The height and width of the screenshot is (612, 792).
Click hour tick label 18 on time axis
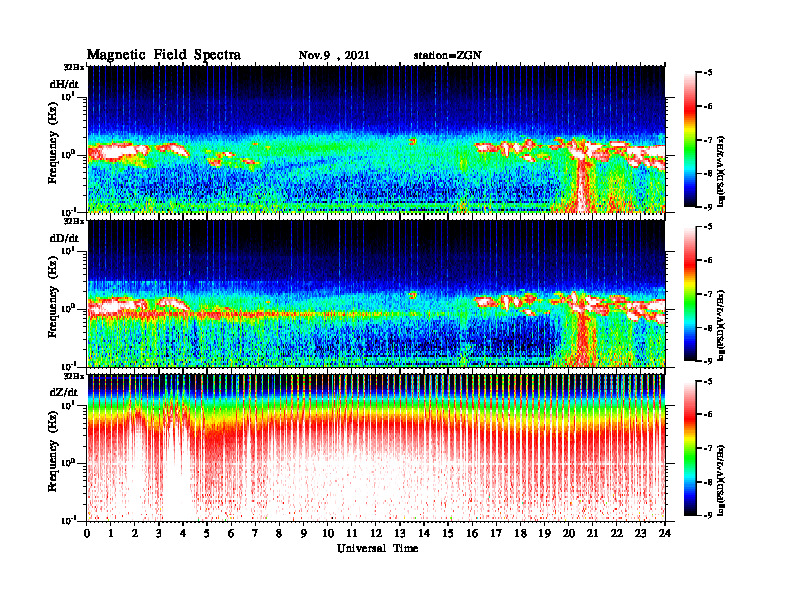click(520, 533)
